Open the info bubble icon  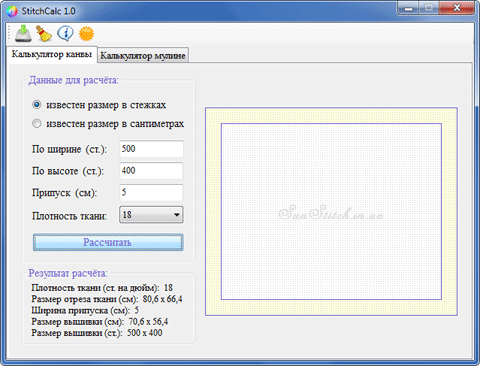point(65,33)
